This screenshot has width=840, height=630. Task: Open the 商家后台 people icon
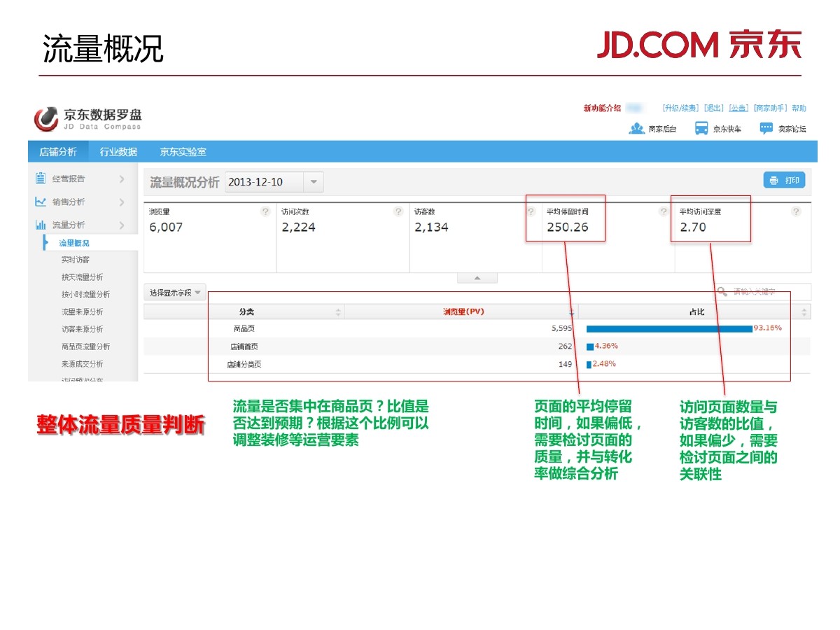636,128
